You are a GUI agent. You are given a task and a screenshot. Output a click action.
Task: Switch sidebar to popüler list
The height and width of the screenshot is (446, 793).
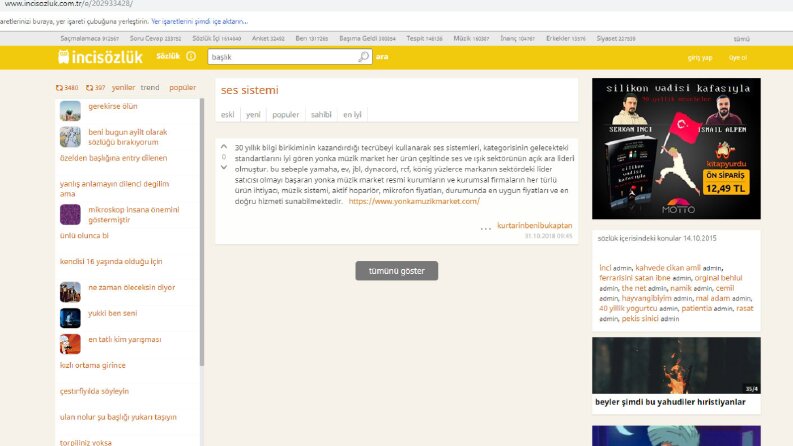[x=183, y=87]
